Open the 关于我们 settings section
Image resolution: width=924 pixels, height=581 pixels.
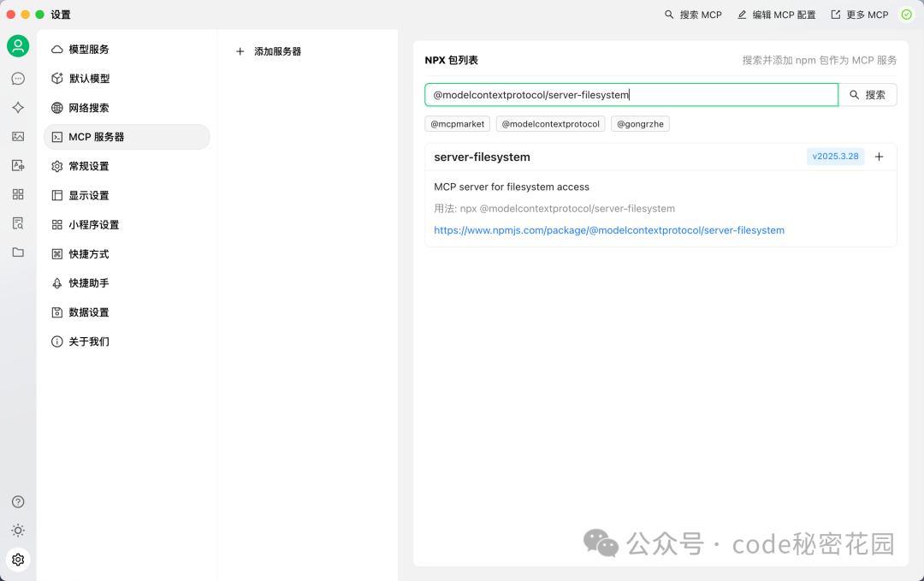[x=87, y=341]
